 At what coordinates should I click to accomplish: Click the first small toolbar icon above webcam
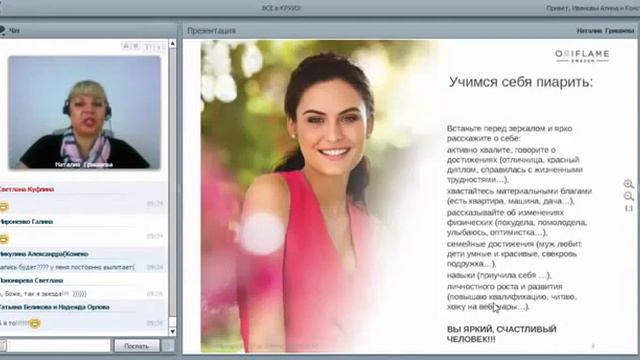(x=126, y=46)
